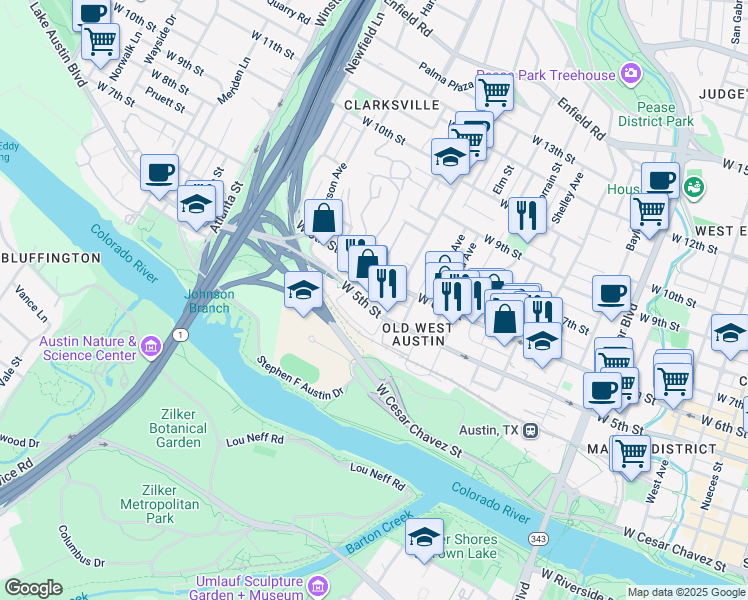The width and height of the screenshot is (748, 600).
Task: Click the coffee cup marker near Atlanta St
Action: coord(159,176)
